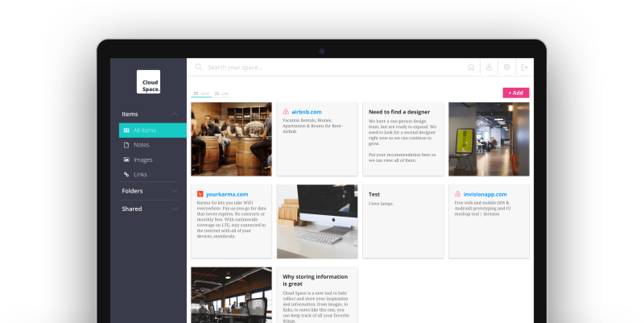The width and height of the screenshot is (644, 323).
Task: Click the All Items grid icon
Action: (x=126, y=130)
